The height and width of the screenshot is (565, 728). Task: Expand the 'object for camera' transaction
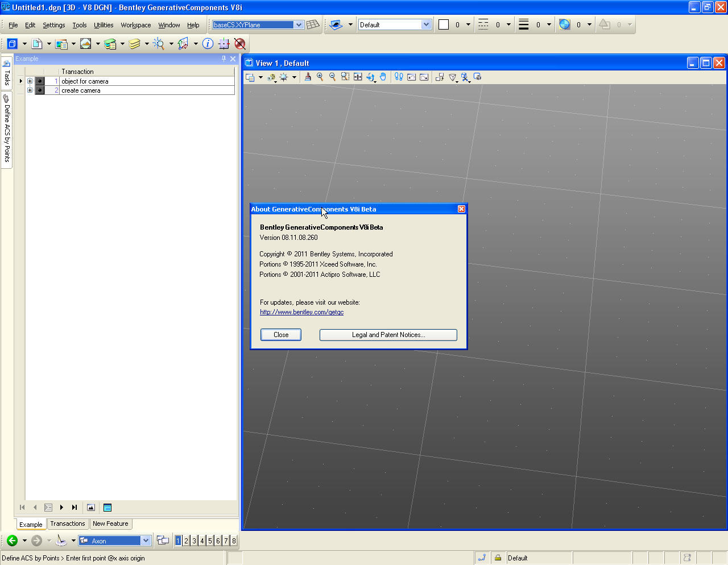[x=30, y=81]
